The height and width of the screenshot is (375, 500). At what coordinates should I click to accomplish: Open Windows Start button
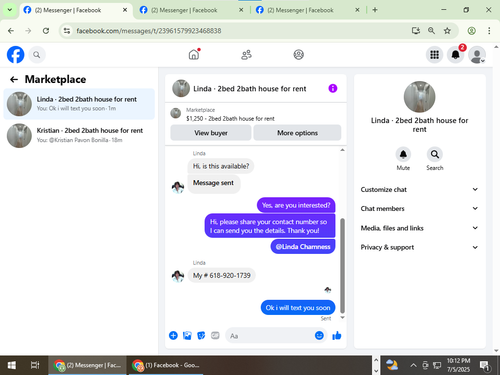pyautogui.click(x=12, y=365)
